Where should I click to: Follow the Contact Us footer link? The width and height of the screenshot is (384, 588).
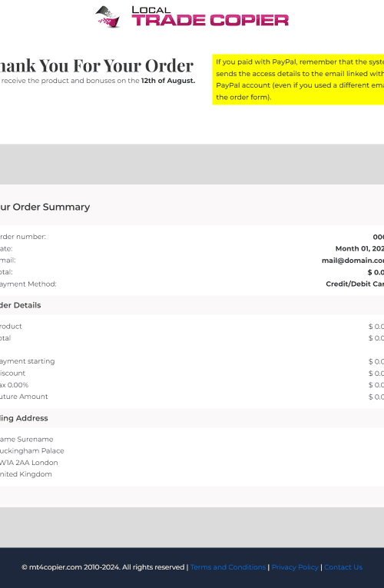[343, 567]
